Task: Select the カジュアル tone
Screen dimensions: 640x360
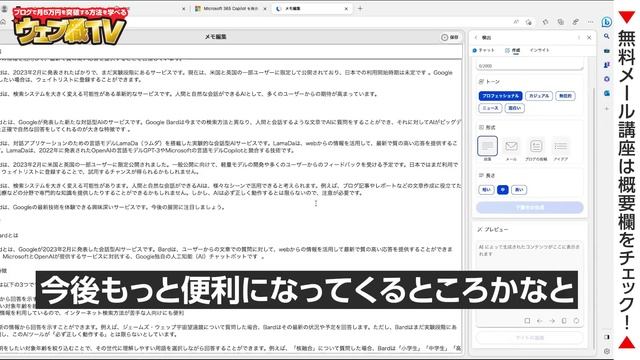Action: pyautogui.click(x=539, y=96)
